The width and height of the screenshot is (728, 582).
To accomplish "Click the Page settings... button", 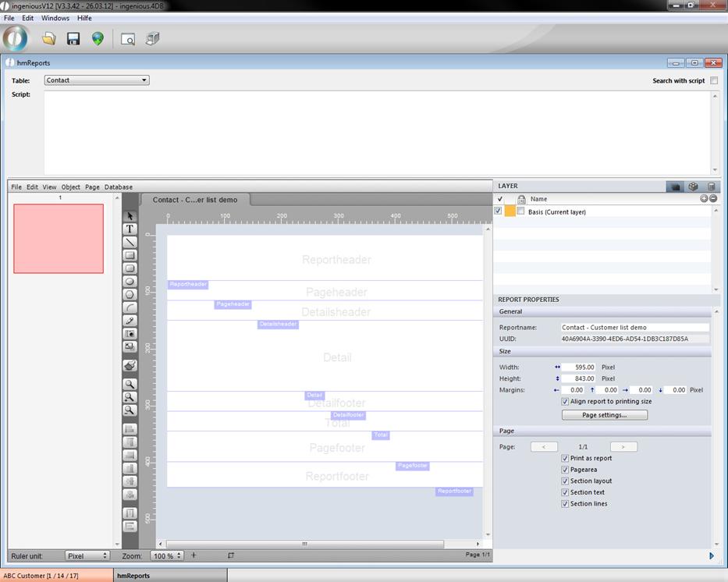I will 604,415.
